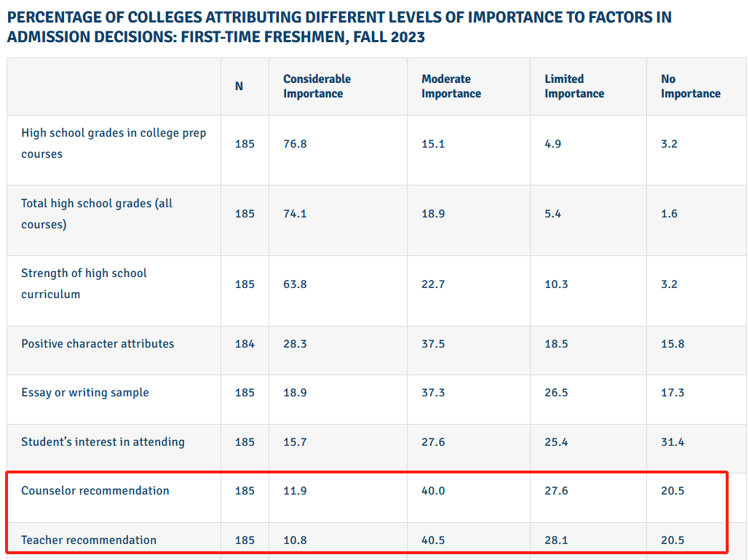Screen dimensions: 749x560
Task: Click the "Moderate Importance" column header
Action: 451,86
